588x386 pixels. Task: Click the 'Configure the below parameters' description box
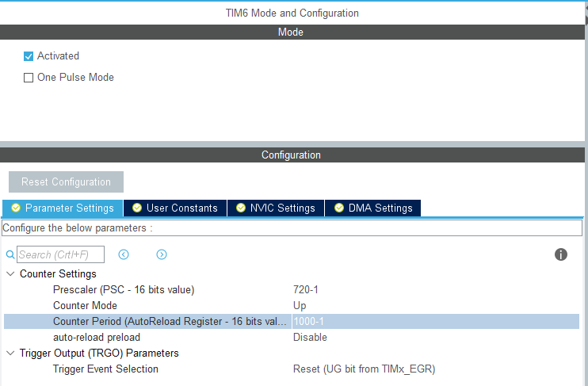coord(292,228)
